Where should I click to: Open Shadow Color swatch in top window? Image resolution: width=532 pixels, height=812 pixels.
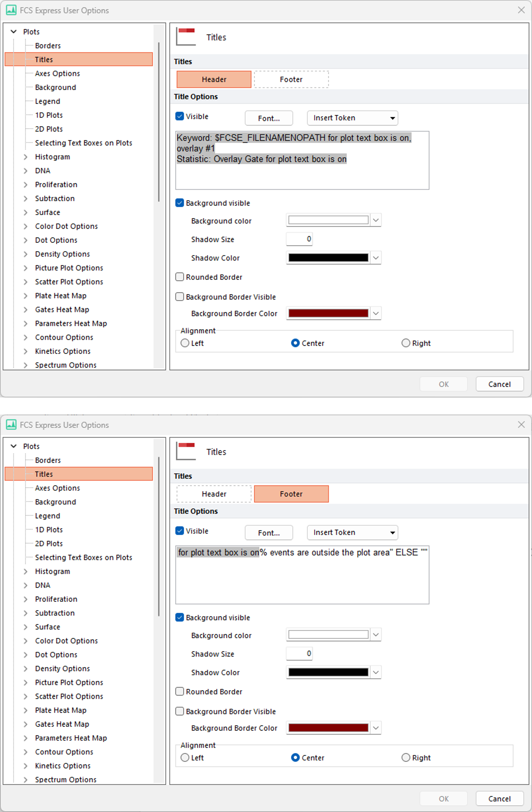(x=334, y=258)
